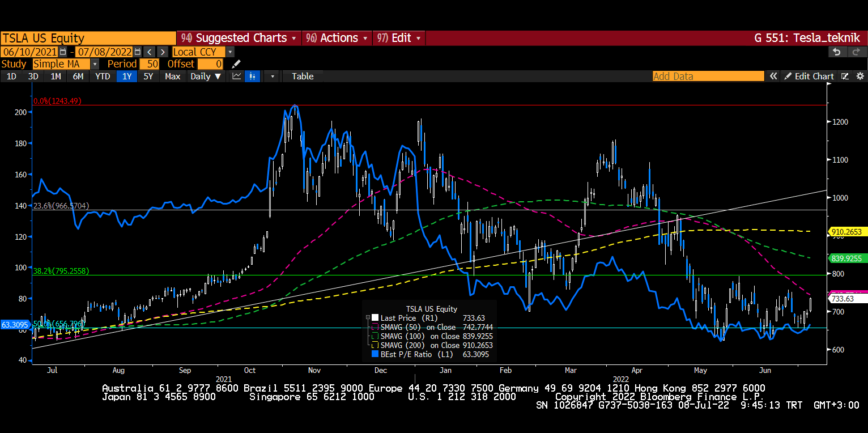Open Suggested Charts menu
The height and width of the screenshot is (433, 868).
239,38
